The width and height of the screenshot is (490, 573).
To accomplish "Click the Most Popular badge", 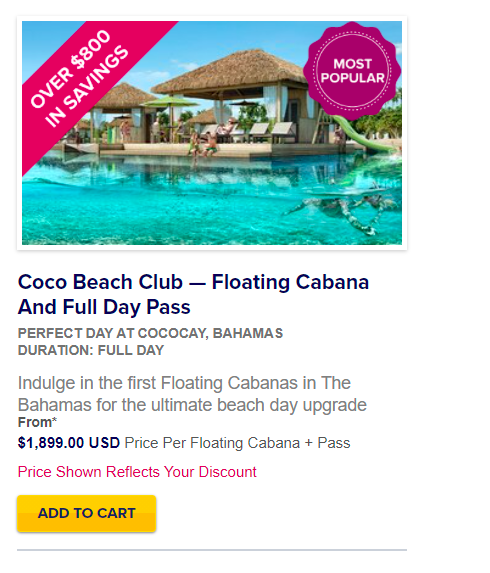I will coord(352,71).
